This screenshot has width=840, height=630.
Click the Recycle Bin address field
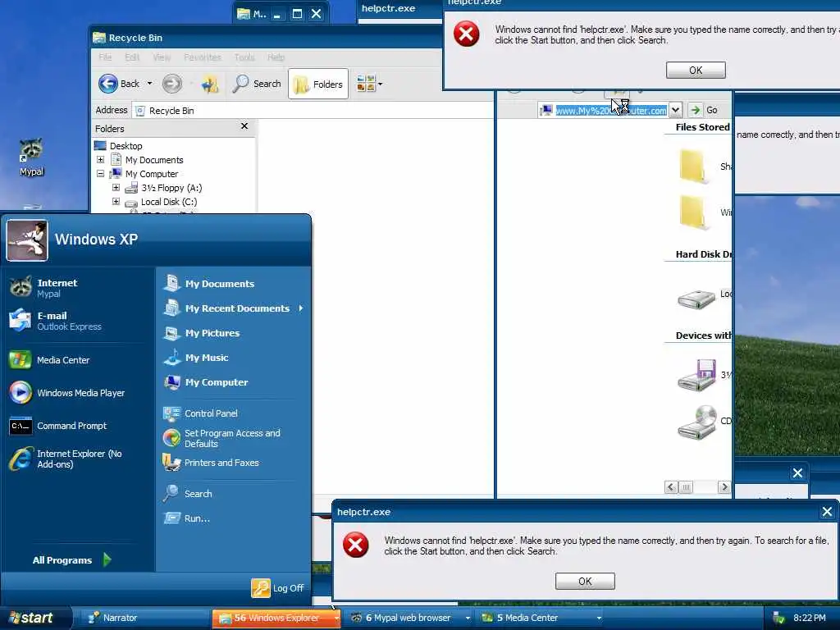[313, 111]
